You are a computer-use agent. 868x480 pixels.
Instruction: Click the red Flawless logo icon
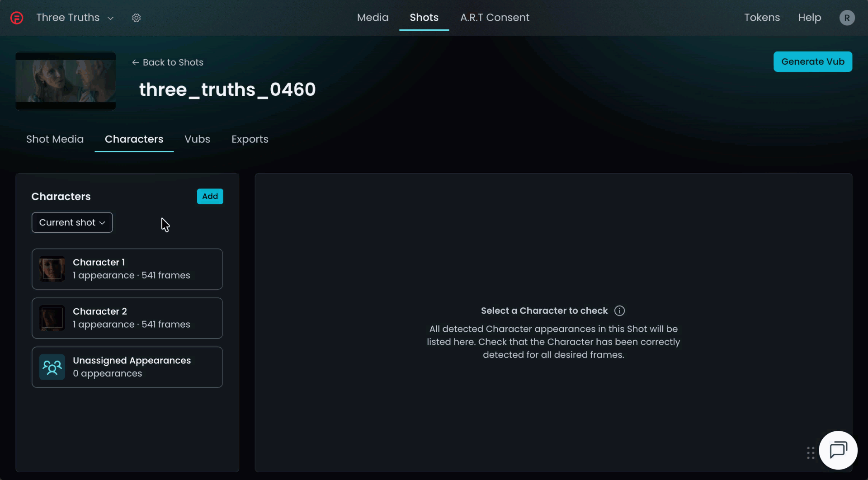pos(17,18)
